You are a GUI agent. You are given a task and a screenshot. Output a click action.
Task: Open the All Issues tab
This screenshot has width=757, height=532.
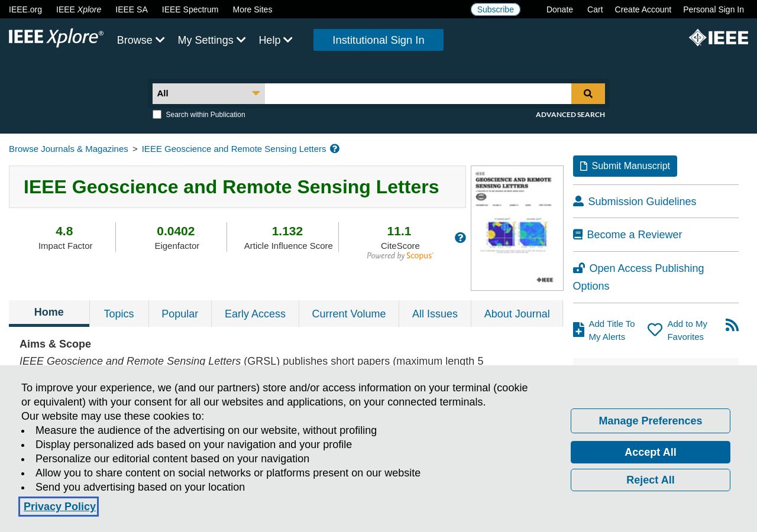click(435, 314)
